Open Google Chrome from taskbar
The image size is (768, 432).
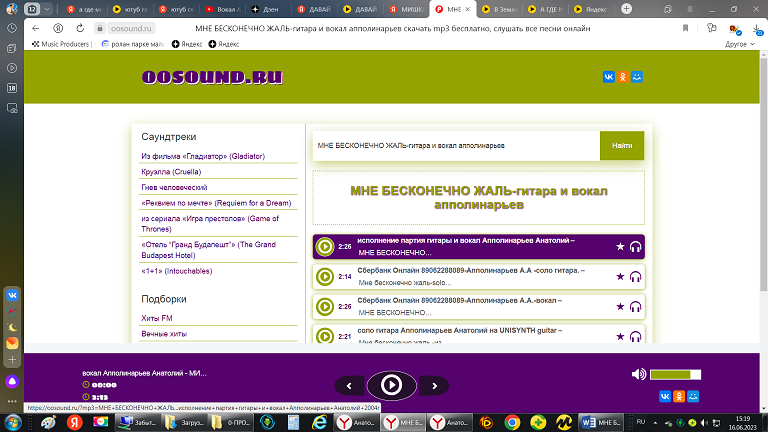(512, 422)
